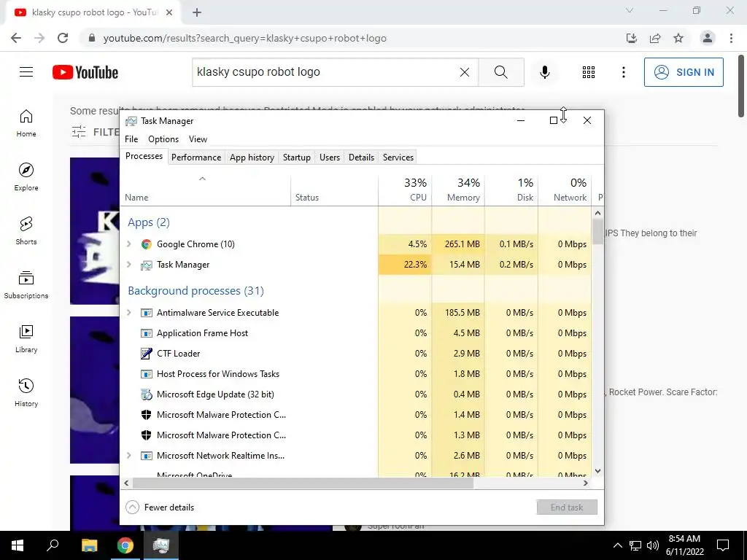Start voice search with microphone icon
Image resolution: width=747 pixels, height=560 pixels.
click(545, 72)
